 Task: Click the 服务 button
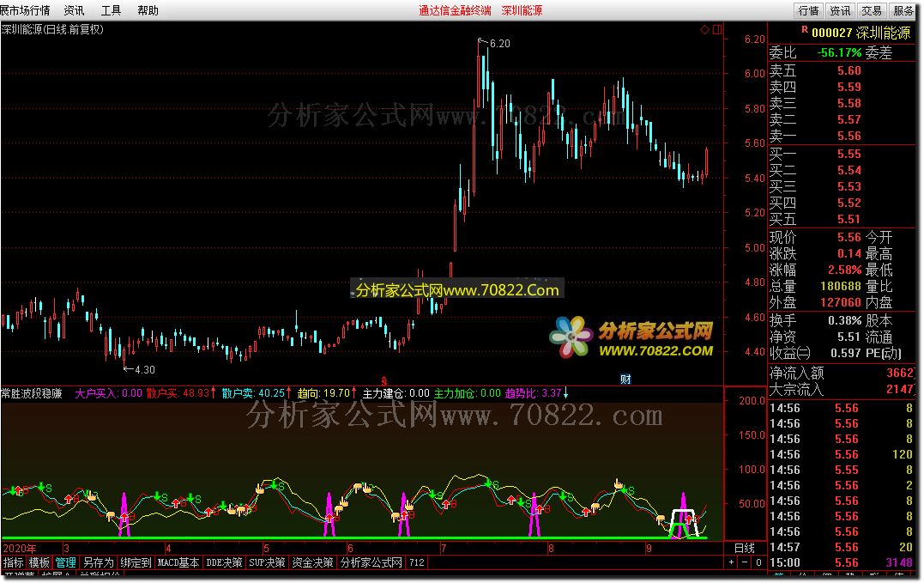[903, 10]
